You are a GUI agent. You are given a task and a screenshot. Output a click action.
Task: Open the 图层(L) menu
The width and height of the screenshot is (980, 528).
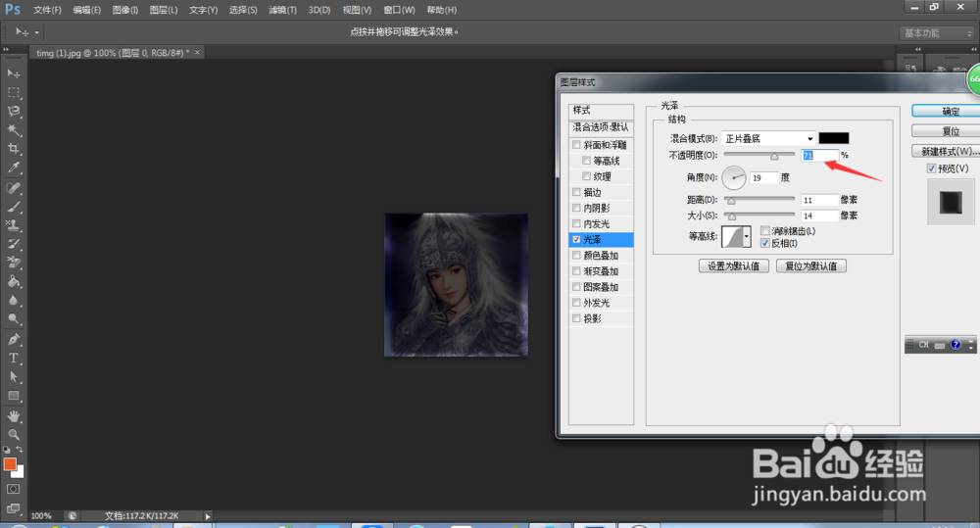[x=163, y=10]
